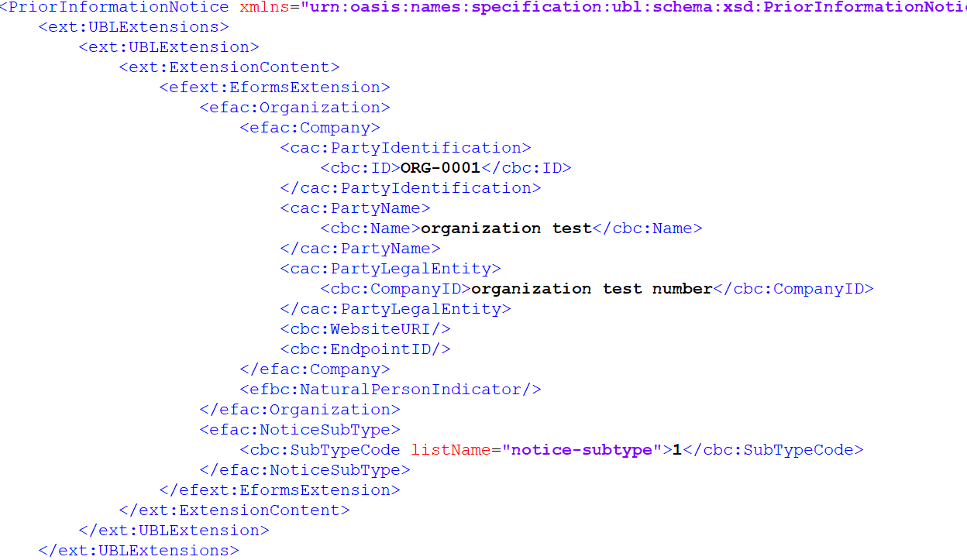The height and width of the screenshot is (560, 967).
Task: Click the empty cbc:EndpointID element
Action: point(366,349)
